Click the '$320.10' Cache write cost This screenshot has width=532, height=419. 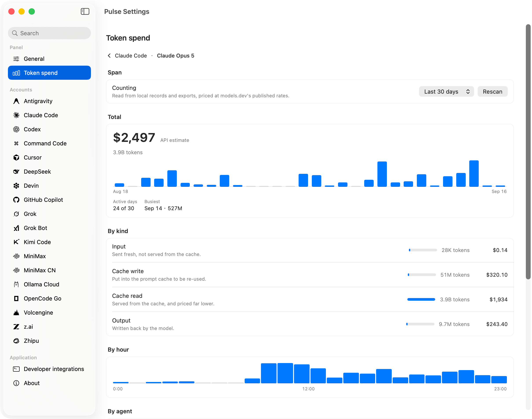(497, 275)
